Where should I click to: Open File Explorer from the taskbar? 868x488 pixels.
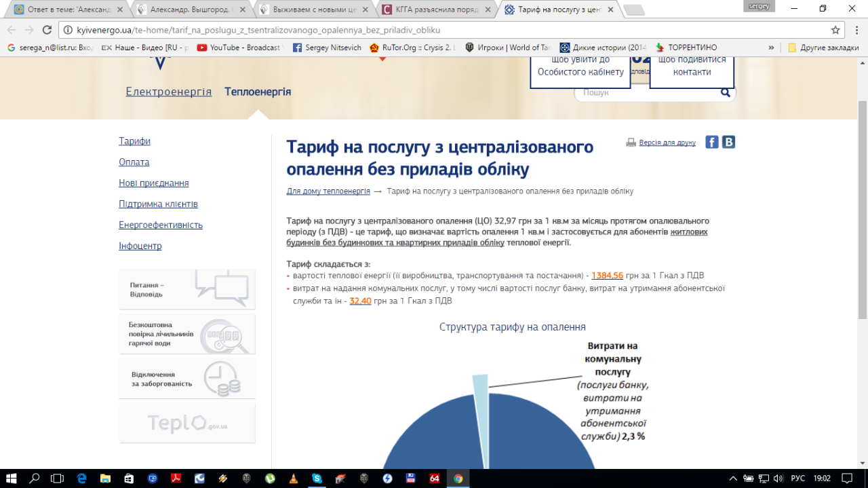point(106,478)
